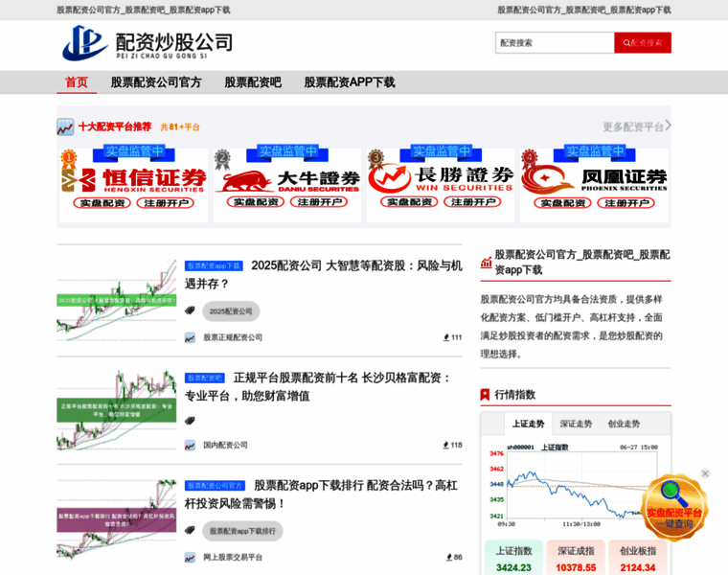Click the blue 股票配资吧 category label
Screen dimensions: 728x575
pos(205,379)
